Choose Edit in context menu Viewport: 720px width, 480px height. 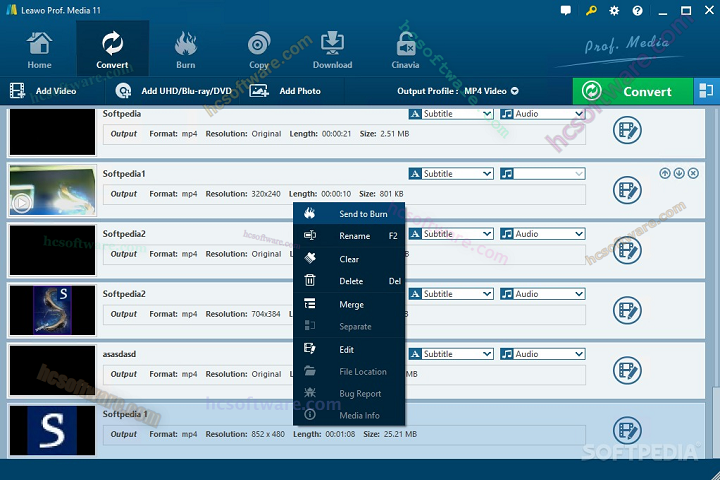(x=349, y=350)
